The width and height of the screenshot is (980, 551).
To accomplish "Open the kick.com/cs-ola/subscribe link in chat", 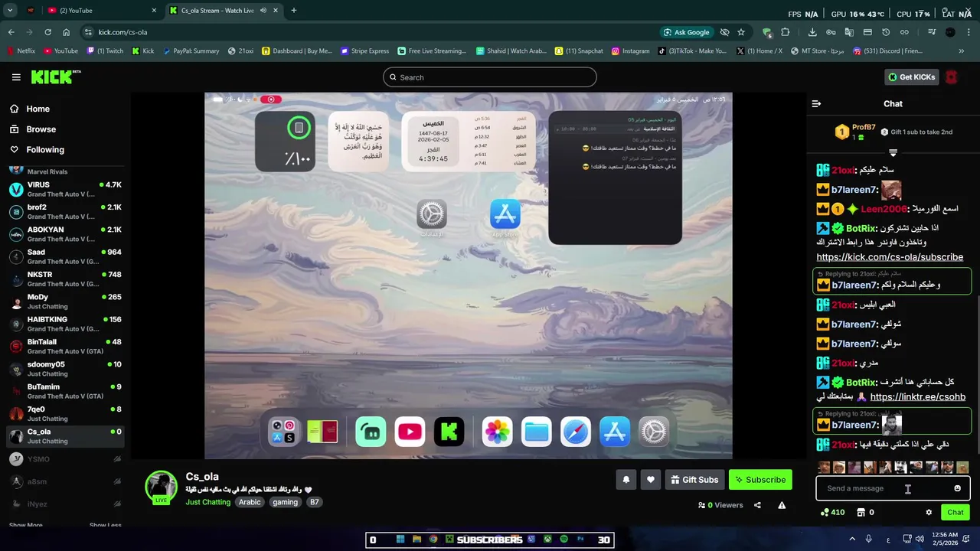I will (x=890, y=257).
